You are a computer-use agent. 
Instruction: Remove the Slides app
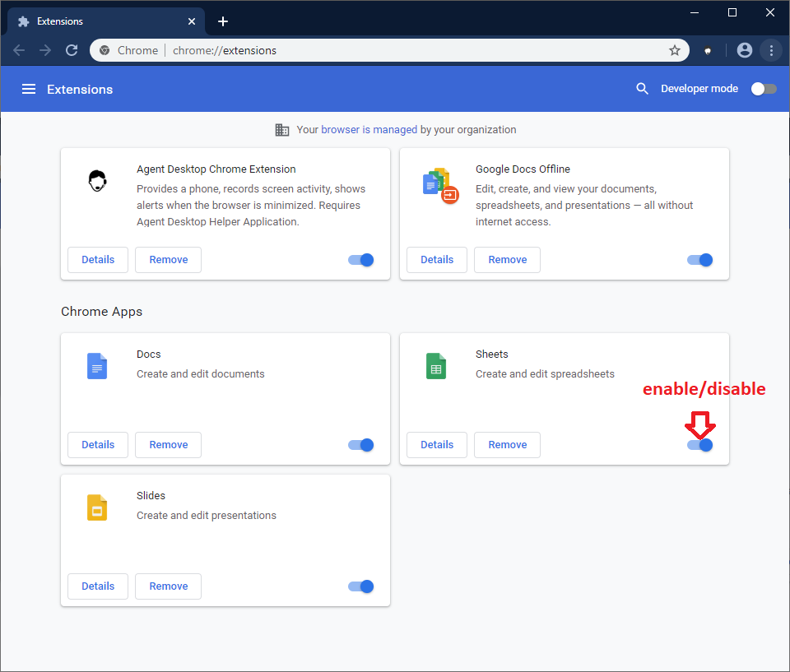coord(168,586)
